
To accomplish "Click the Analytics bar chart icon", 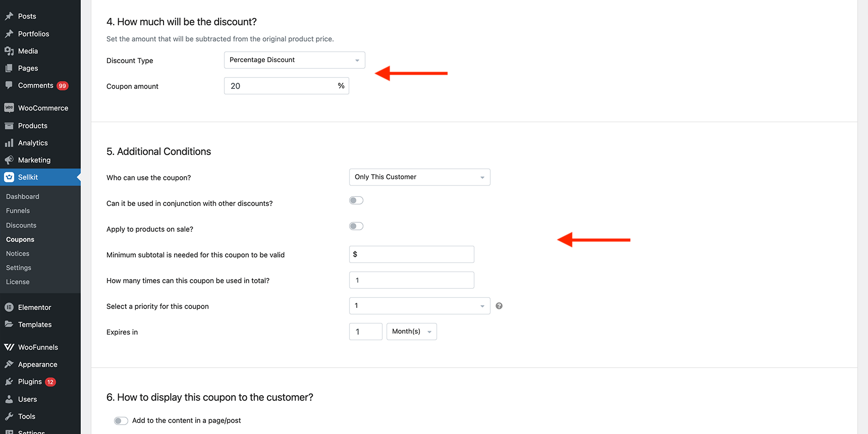I will (x=9, y=143).
